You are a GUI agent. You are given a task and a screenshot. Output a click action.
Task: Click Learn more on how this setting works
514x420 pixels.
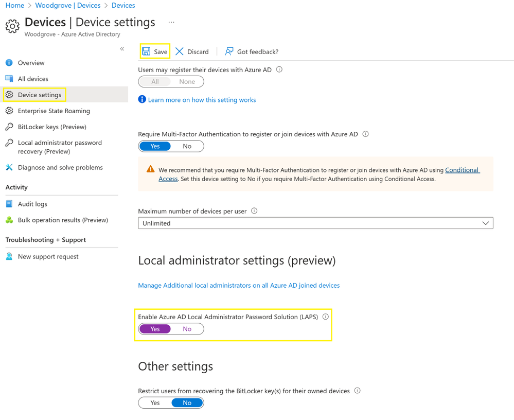click(x=202, y=100)
